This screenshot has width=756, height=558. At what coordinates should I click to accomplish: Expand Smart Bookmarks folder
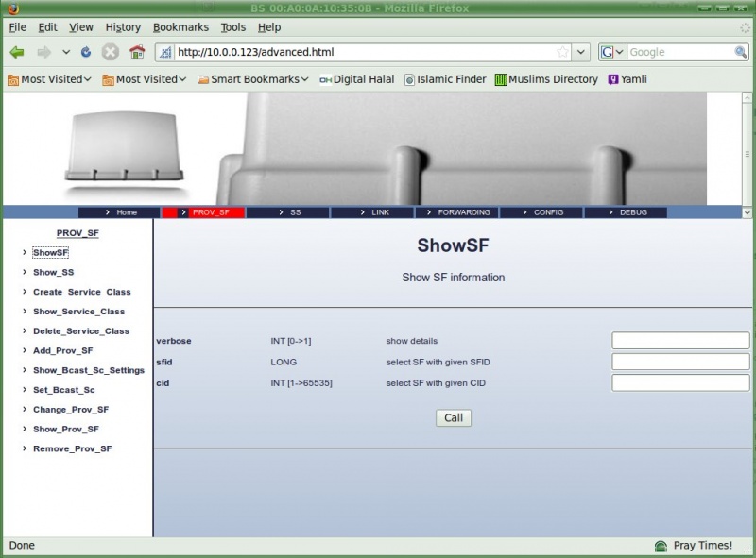click(x=252, y=79)
